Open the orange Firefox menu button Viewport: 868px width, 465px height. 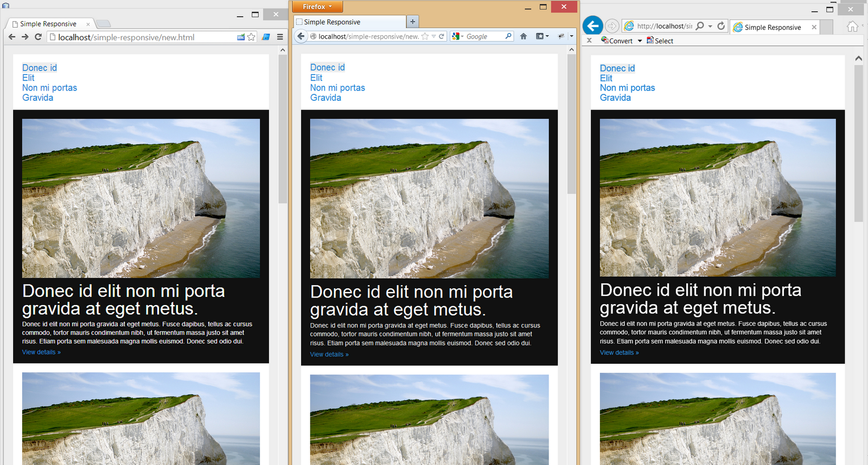(x=317, y=7)
